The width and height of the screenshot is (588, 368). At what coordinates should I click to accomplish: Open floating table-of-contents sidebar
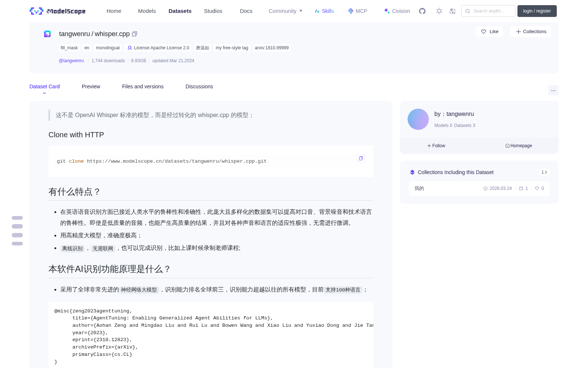coord(17,231)
